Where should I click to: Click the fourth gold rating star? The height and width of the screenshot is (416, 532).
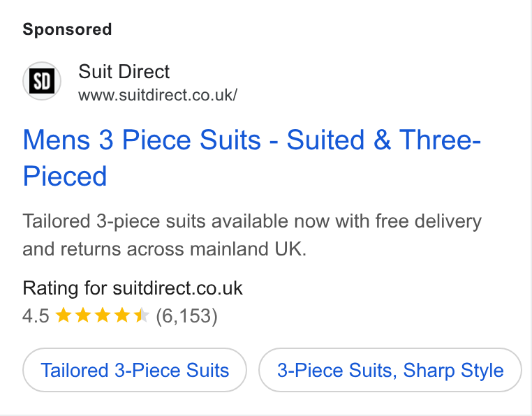pos(122,315)
